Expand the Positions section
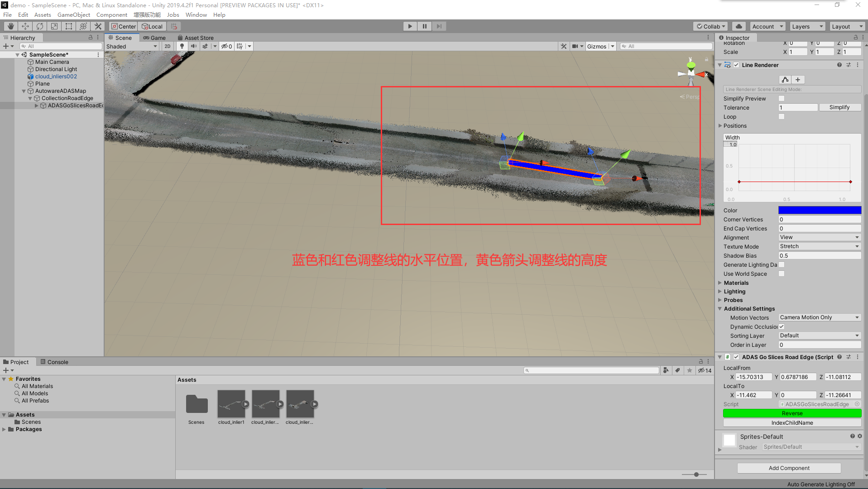 coord(720,126)
